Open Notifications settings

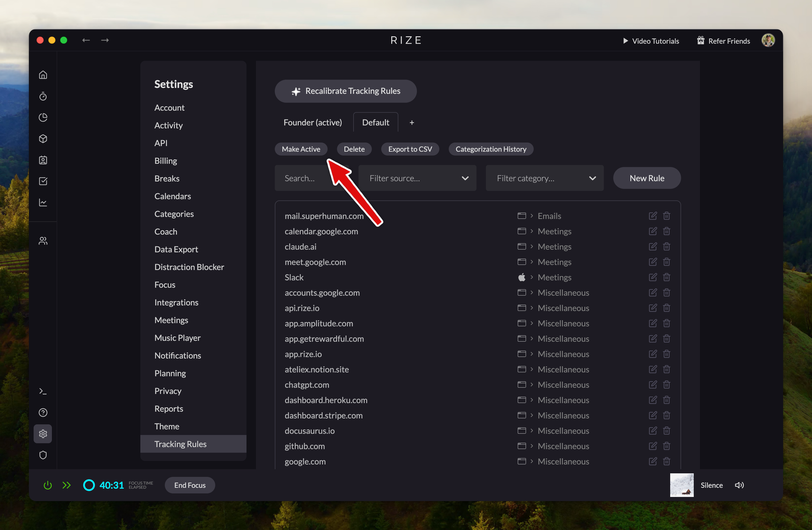[x=177, y=356]
